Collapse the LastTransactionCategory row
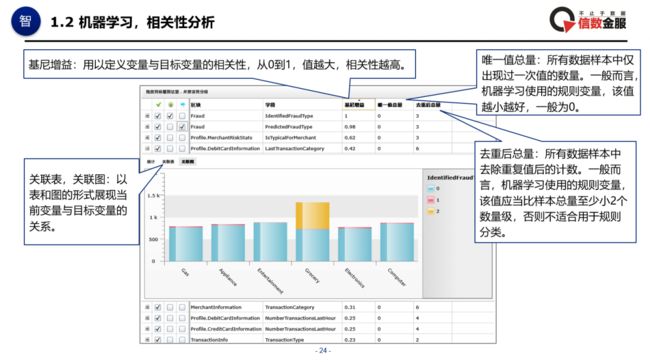650x362 pixels. coord(147,148)
